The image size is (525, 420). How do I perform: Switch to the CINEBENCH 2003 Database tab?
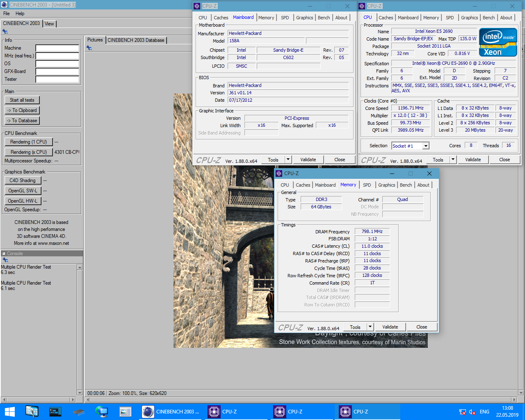[x=136, y=40]
